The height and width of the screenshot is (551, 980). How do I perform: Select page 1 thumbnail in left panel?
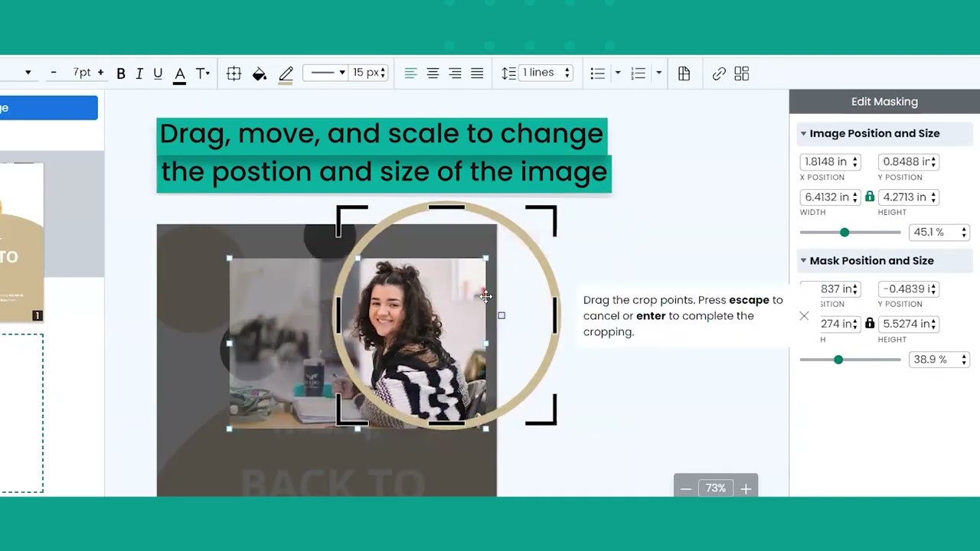(21, 242)
